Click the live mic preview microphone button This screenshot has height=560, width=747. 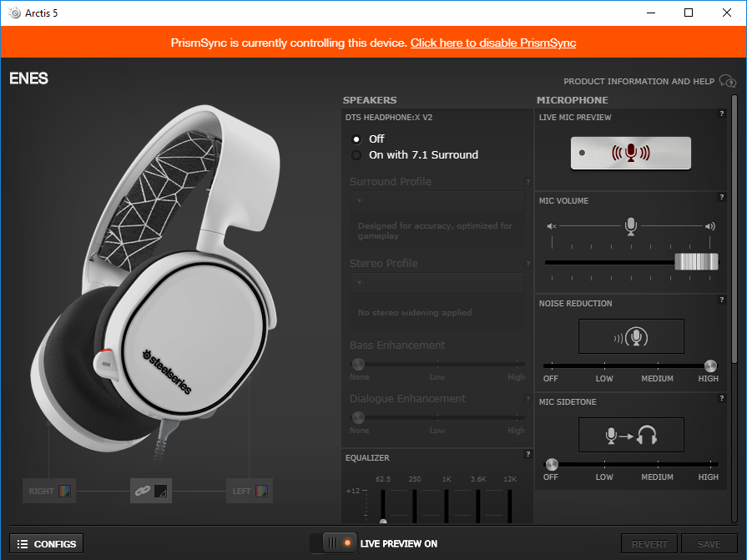click(x=631, y=153)
